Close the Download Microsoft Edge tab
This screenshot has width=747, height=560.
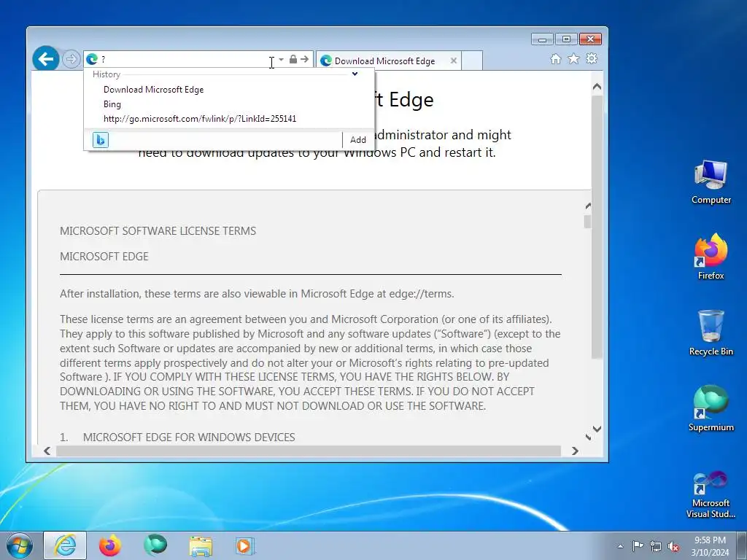[x=454, y=61]
